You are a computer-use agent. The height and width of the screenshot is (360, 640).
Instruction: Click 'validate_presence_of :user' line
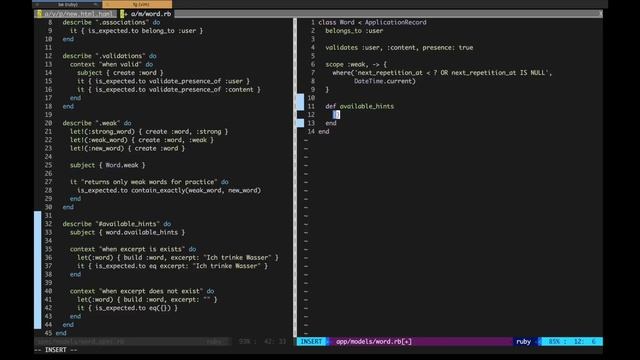tap(163, 81)
